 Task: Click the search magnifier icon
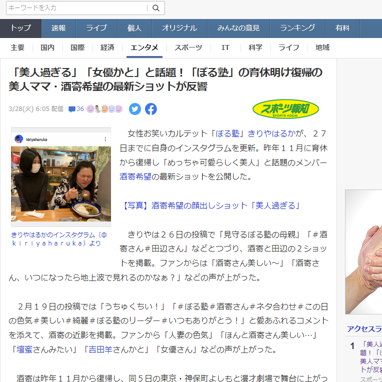click(156, 8)
